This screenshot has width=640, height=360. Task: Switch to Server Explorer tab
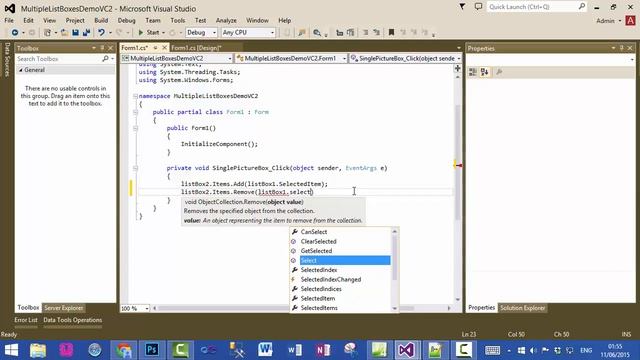[64, 308]
